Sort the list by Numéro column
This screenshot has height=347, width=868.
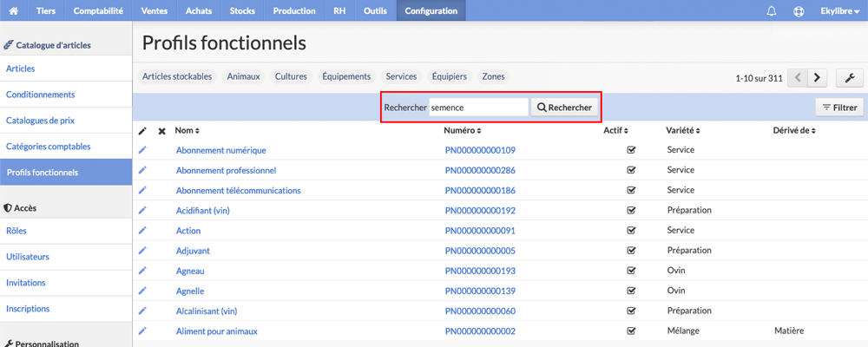(x=463, y=131)
